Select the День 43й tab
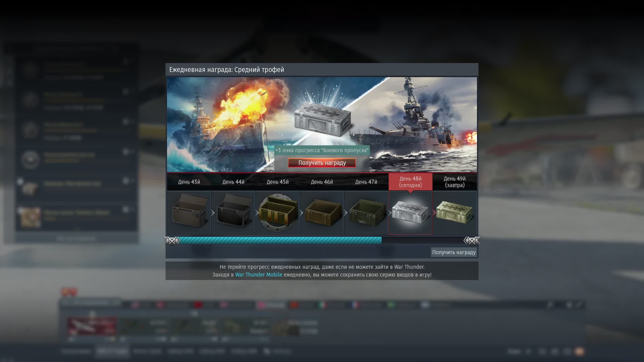 189,182
